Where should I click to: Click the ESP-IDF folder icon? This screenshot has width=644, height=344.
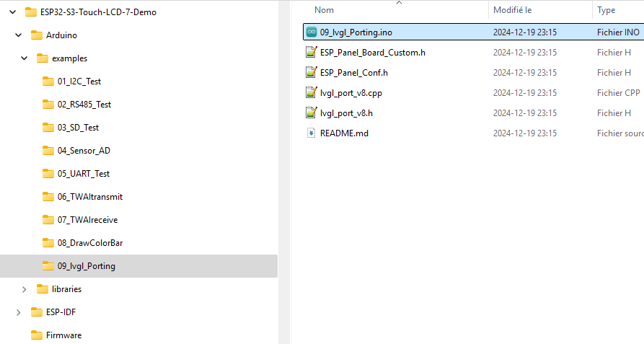[37, 312]
